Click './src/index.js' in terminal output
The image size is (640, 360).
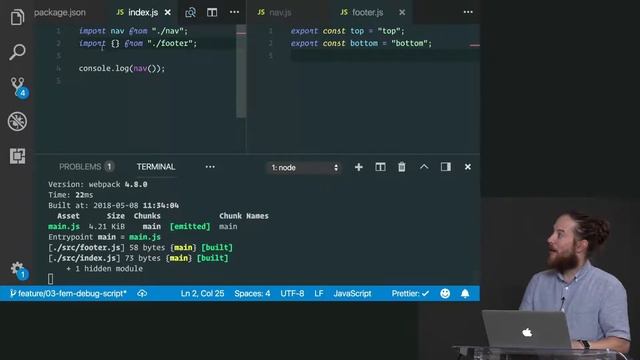pyautogui.click(x=84, y=258)
